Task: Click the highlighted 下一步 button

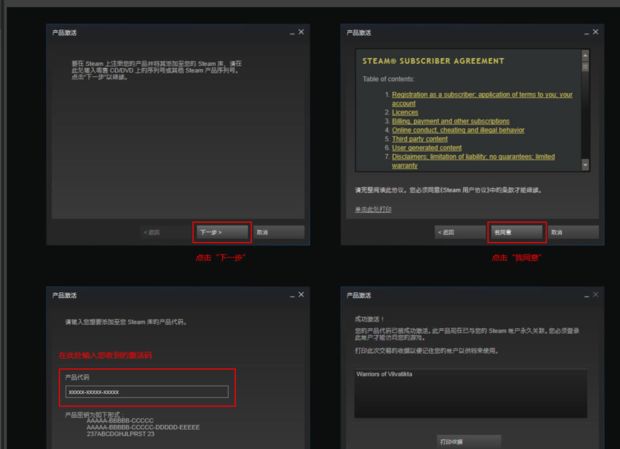Action: point(222,232)
